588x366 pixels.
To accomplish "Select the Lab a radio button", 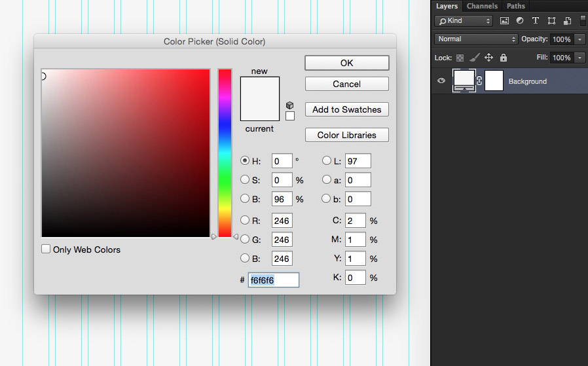I will click(327, 179).
